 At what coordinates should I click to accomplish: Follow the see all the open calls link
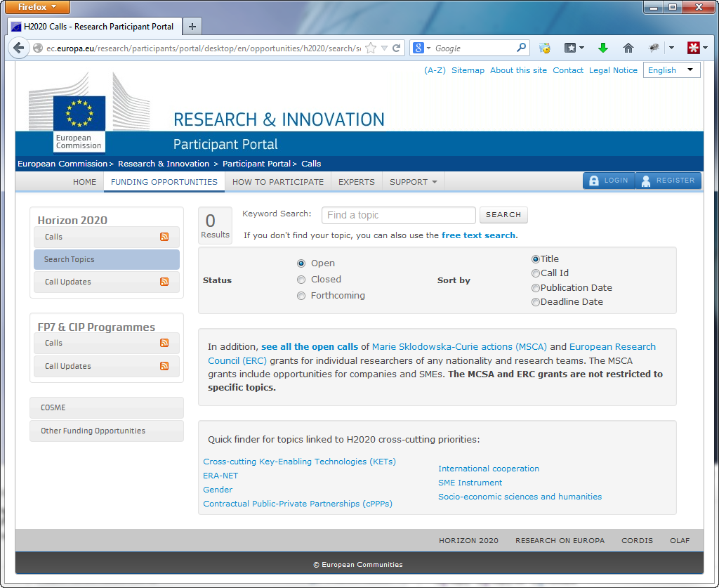(310, 347)
